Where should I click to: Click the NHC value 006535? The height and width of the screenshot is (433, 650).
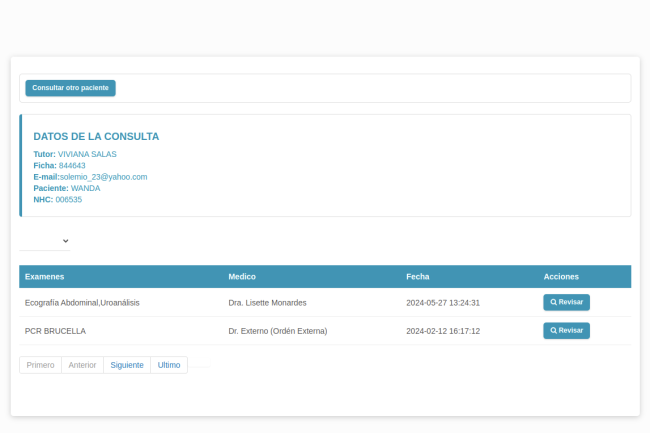point(69,200)
